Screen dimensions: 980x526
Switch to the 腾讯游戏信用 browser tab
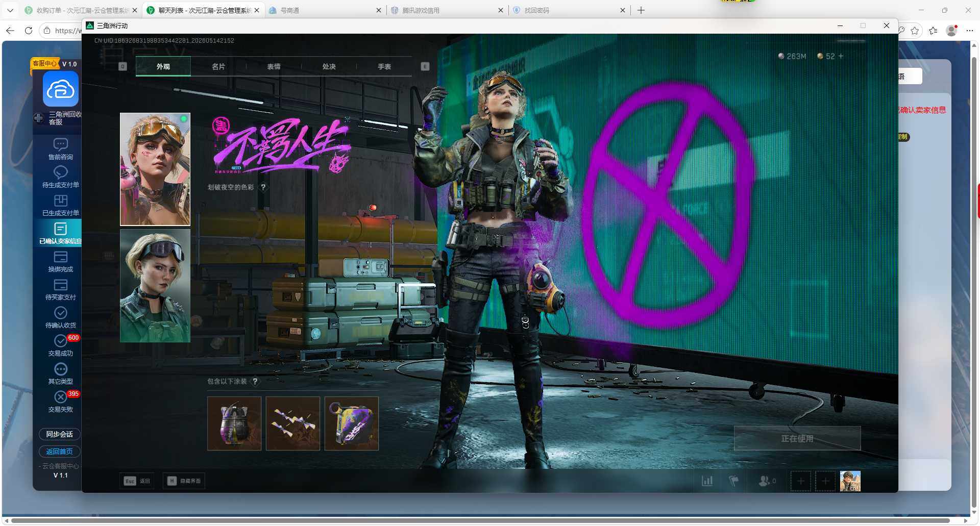tap(447, 10)
